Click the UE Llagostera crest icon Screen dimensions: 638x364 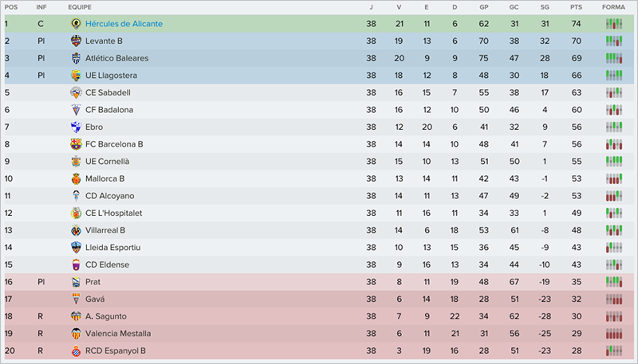click(x=77, y=76)
